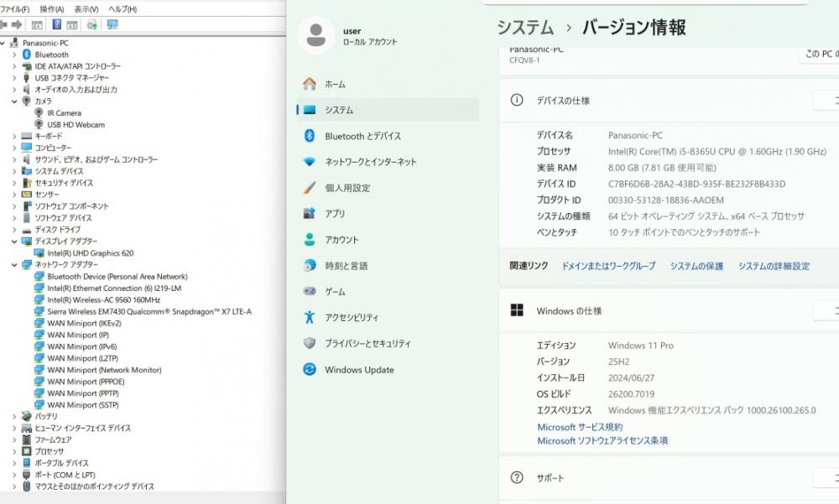This screenshot has width=839, height=504.
Task: Open アクセシビリティ in Settings sidebar
Action: tap(388, 317)
